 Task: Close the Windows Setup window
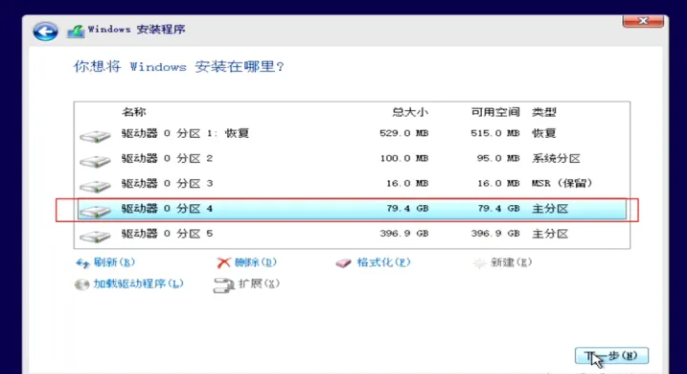[643, 21]
